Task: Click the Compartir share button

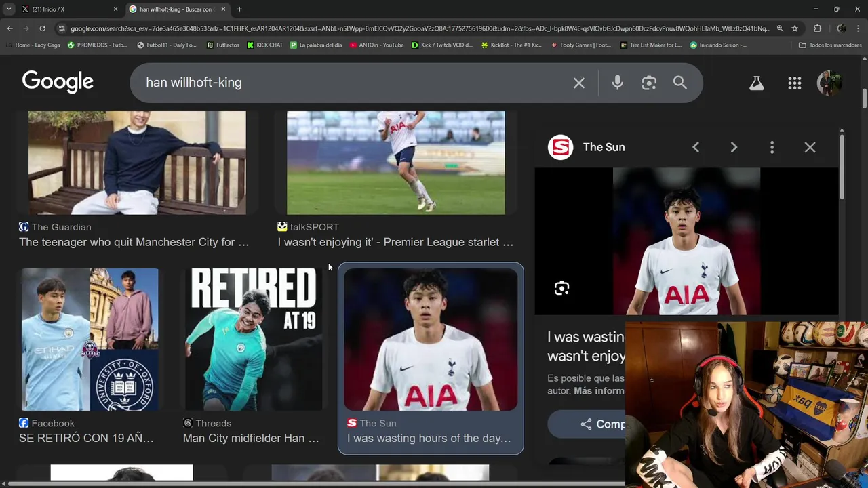Action: pyautogui.click(x=587, y=424)
